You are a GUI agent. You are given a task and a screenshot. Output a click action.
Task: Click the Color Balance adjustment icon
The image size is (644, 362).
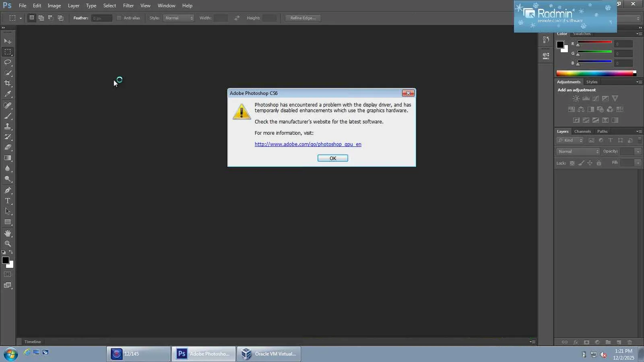581,109
